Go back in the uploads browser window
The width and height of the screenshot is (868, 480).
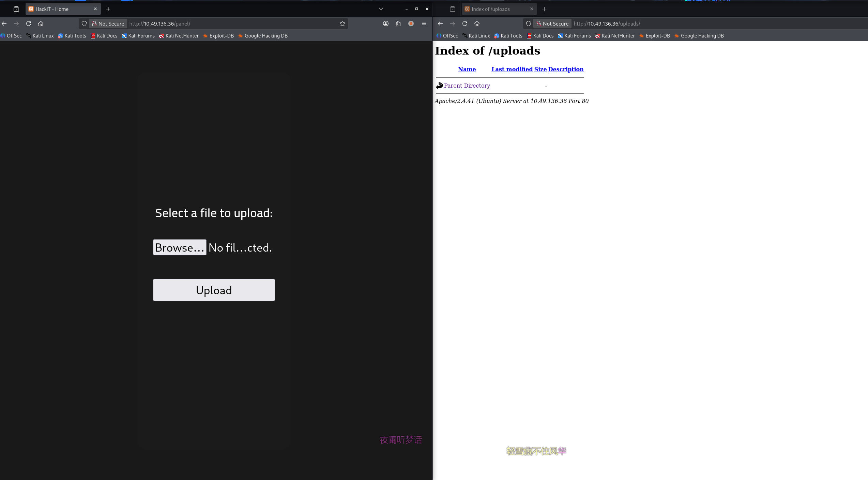pos(440,24)
